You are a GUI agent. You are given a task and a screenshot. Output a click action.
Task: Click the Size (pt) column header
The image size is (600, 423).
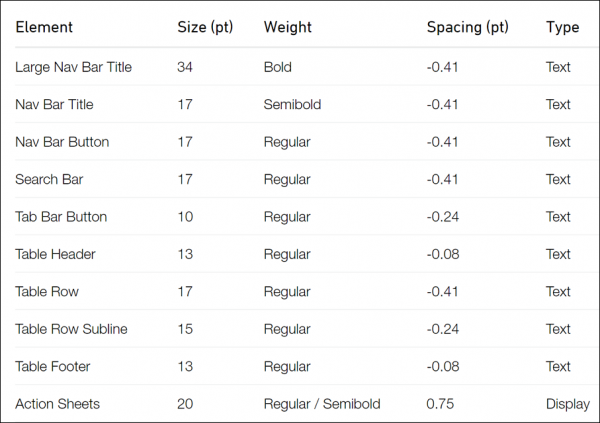[205, 28]
